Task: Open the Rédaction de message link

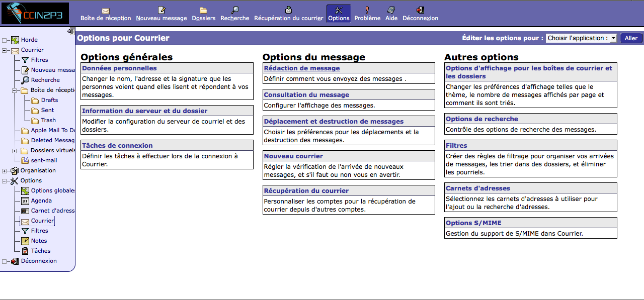Action: (x=302, y=68)
